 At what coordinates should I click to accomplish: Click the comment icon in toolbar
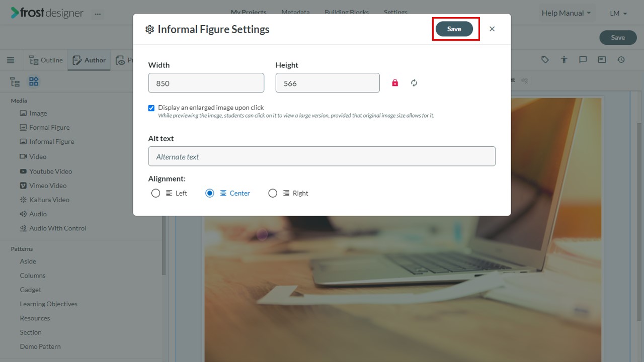tap(583, 60)
